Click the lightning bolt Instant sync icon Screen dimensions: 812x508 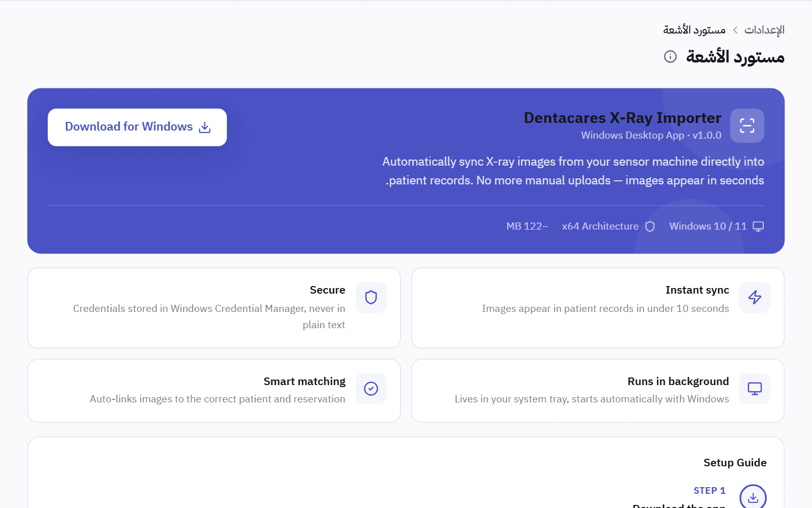point(755,297)
